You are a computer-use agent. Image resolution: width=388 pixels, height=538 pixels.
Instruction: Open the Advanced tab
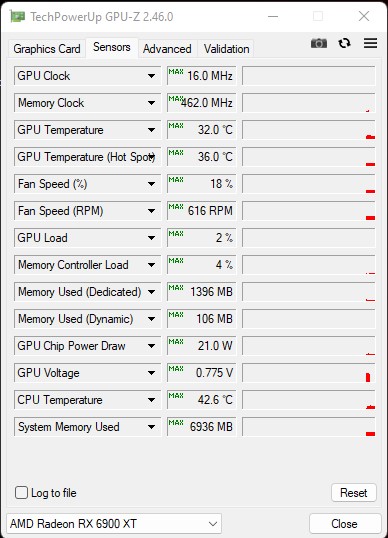pos(167,49)
